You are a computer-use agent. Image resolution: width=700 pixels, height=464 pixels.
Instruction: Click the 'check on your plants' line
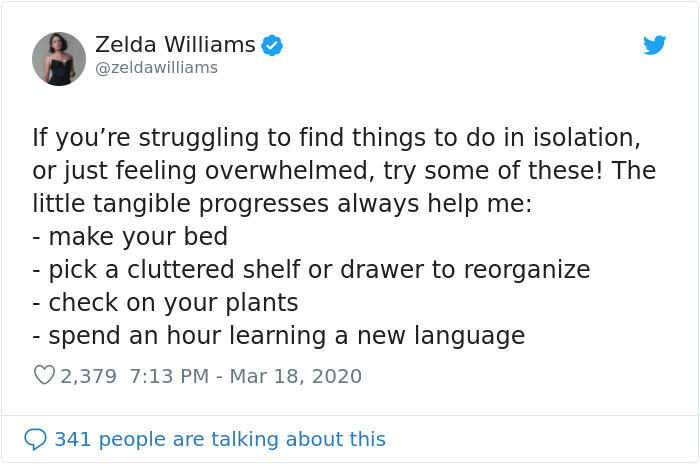coord(165,302)
